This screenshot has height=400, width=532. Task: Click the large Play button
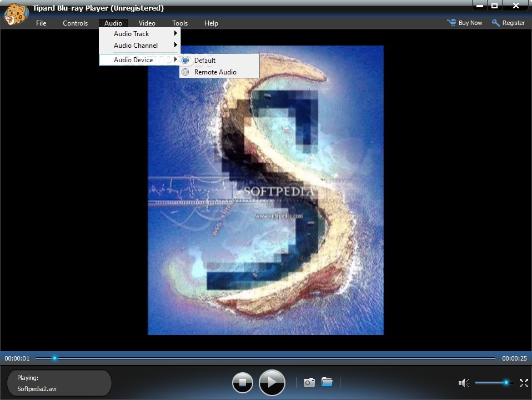point(272,383)
